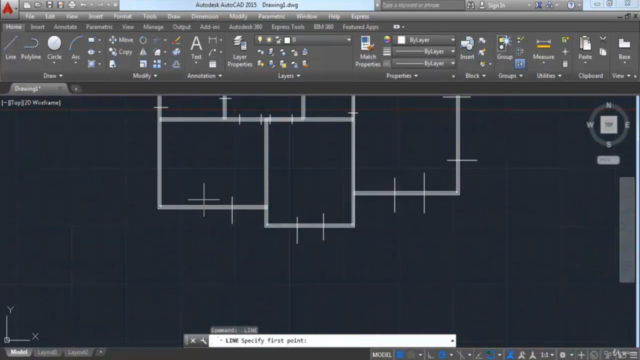Image resolution: width=640 pixels, height=360 pixels.
Task: Click the Customize wrench icon in command line
Action: 203,340
